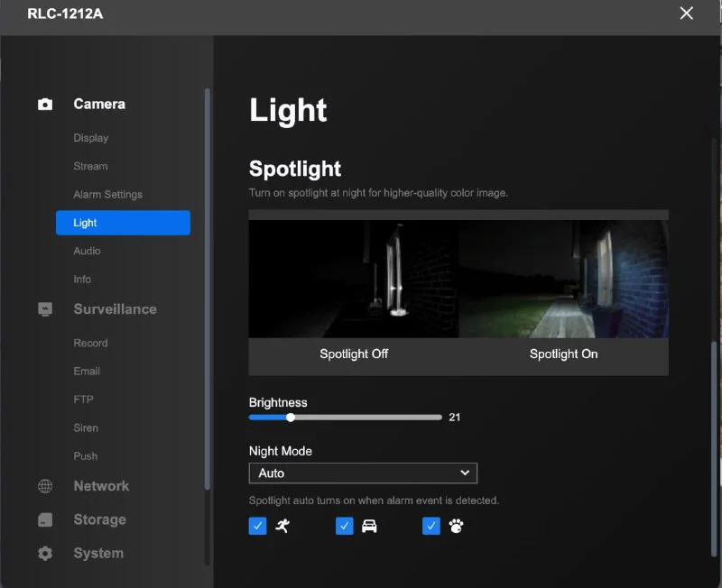Viewport: 722px width, 588px height.
Task: Go to Alarm Settings menu item
Action: coord(107,195)
